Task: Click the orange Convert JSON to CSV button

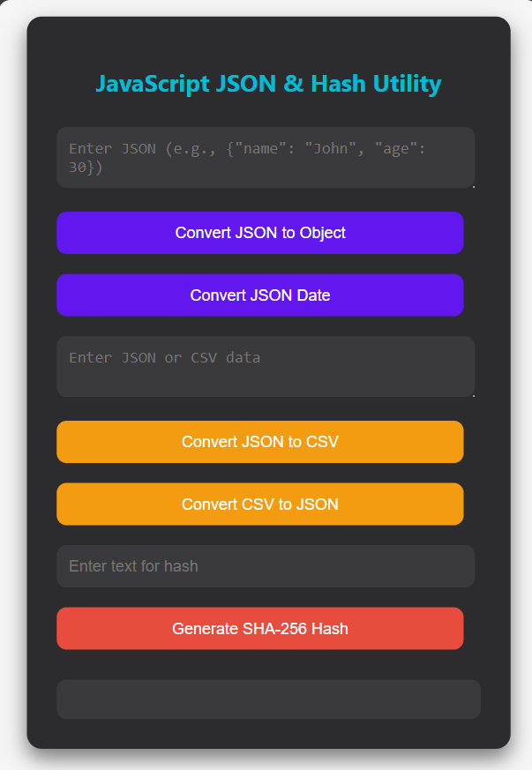Action: (x=260, y=442)
